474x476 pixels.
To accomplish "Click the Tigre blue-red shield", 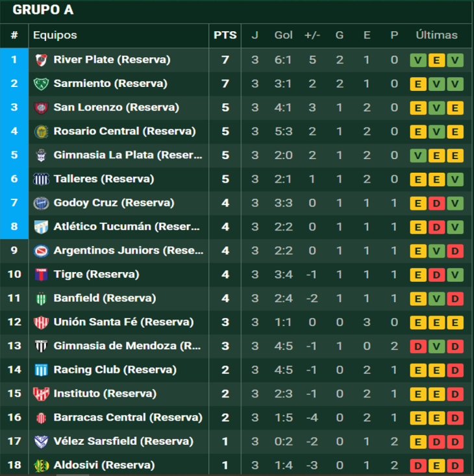I will click(41, 275).
